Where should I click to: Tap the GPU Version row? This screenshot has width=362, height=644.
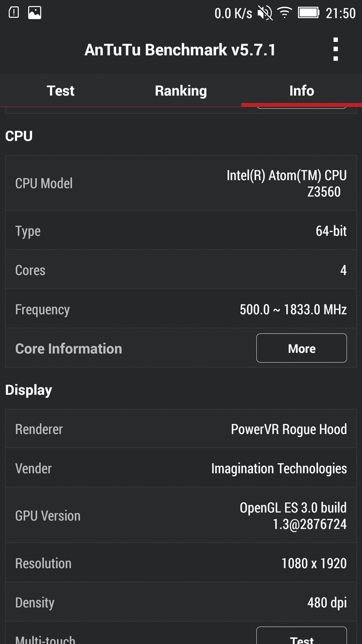pos(181,516)
